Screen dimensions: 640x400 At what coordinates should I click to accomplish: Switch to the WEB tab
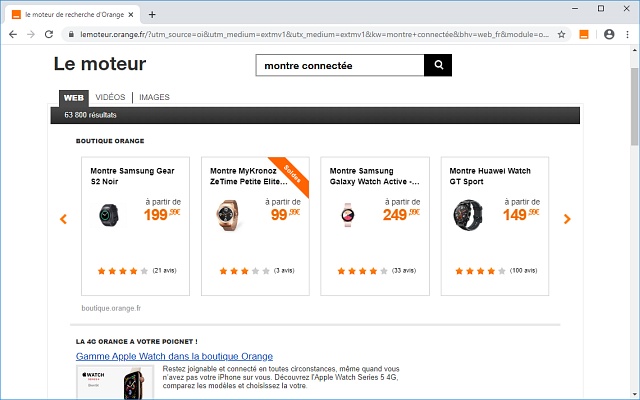pyautogui.click(x=74, y=98)
